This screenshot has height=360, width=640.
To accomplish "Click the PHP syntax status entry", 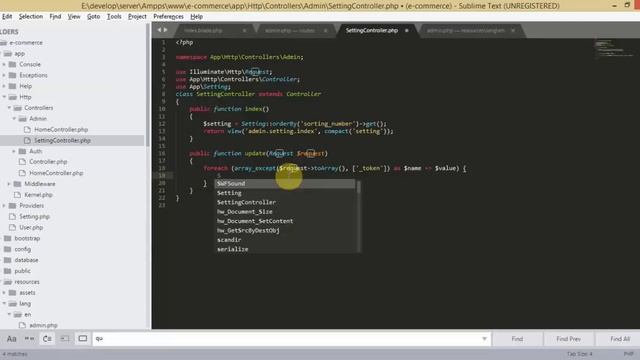I will pyautogui.click(x=629, y=354).
